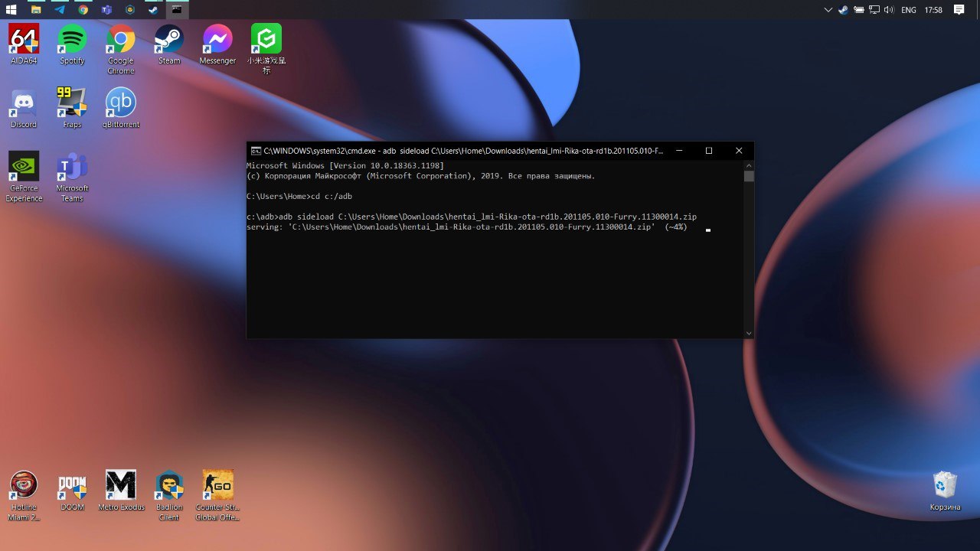Open the Messenger desktop shortcut
The image size is (980, 551).
(217, 44)
